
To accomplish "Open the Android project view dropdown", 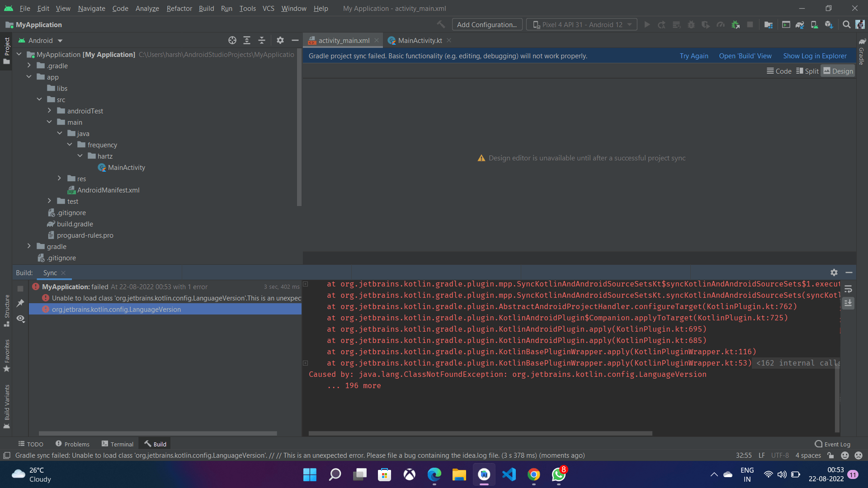I will [41, 40].
